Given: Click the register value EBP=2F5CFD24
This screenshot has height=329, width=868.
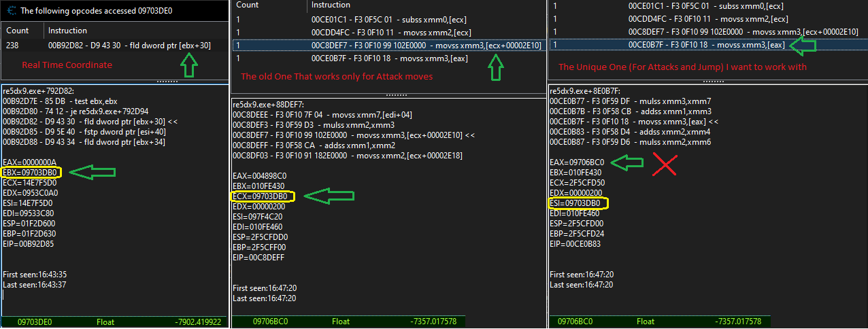Looking at the screenshot, I should [576, 233].
